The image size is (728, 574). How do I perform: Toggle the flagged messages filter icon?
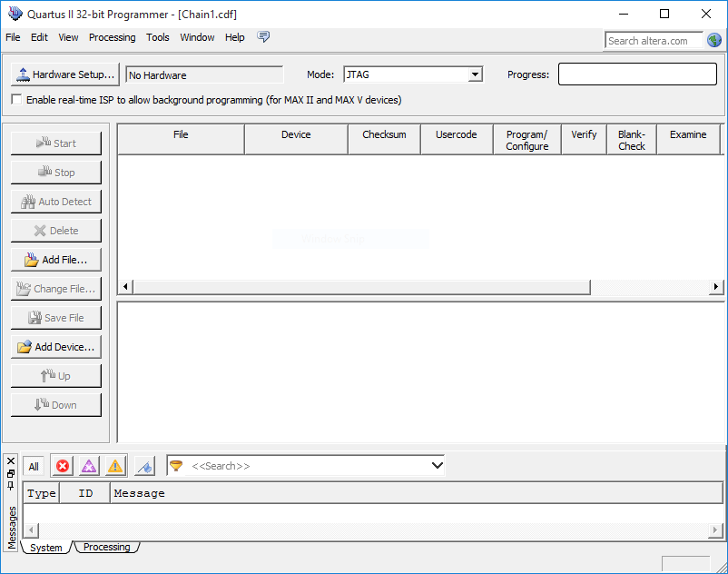(x=145, y=466)
